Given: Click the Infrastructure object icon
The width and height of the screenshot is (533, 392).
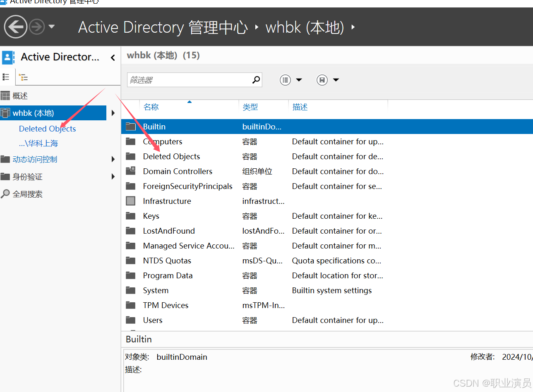Looking at the screenshot, I should click(131, 201).
